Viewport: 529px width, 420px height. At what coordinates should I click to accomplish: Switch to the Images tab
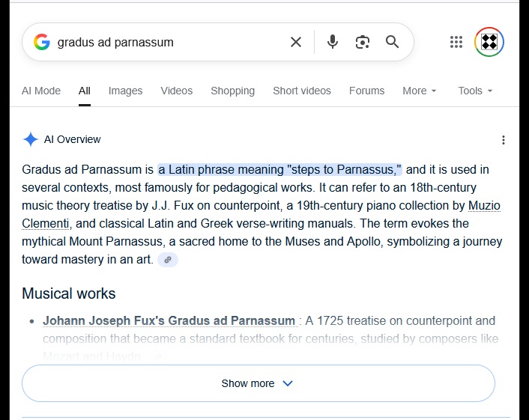click(125, 91)
